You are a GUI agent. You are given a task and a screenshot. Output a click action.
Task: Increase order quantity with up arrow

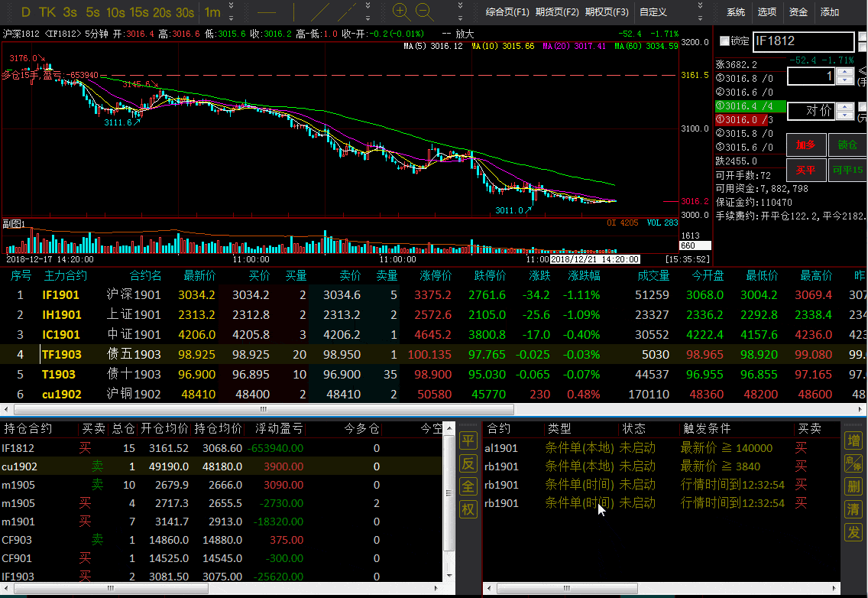(845, 72)
